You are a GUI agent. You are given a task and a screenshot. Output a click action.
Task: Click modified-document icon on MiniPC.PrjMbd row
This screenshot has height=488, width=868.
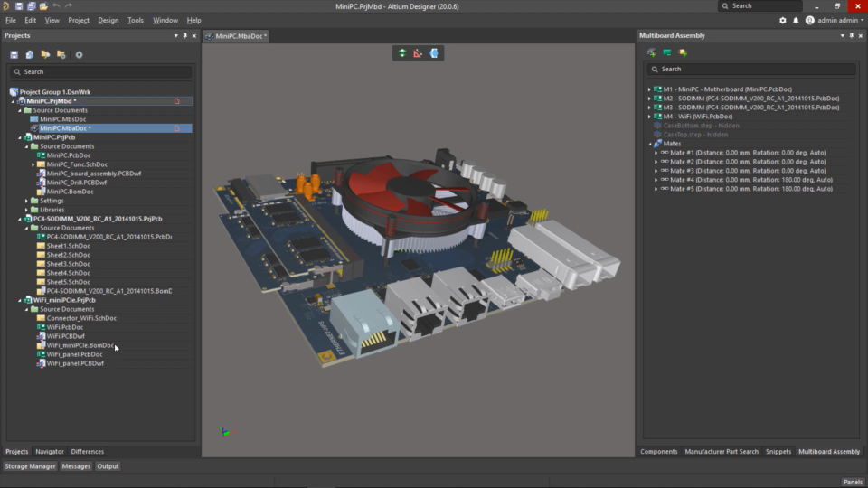click(x=177, y=101)
